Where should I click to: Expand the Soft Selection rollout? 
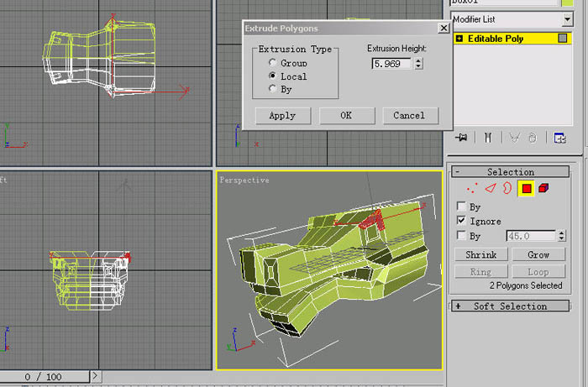click(510, 306)
